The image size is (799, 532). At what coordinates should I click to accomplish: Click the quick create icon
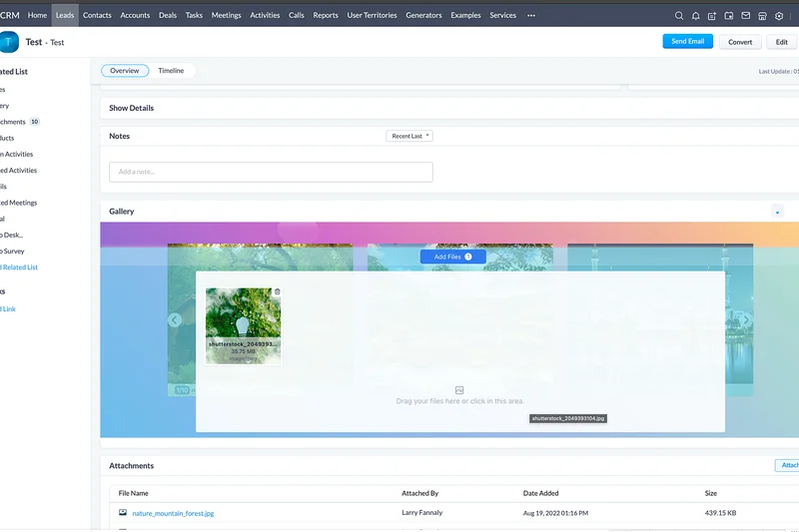[712, 16]
